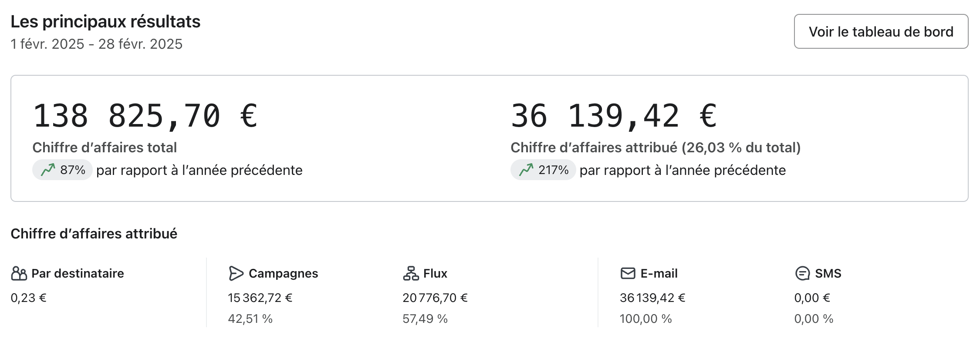Select the total revenue figure 138 825,70 €
980x342 pixels.
(x=145, y=116)
